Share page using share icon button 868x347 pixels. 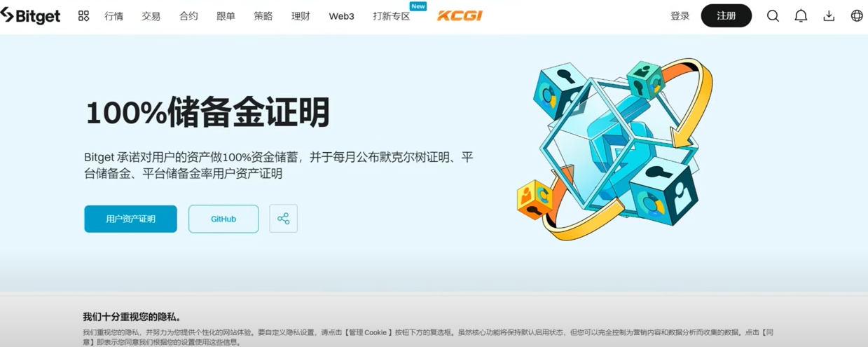pyautogui.click(x=283, y=219)
